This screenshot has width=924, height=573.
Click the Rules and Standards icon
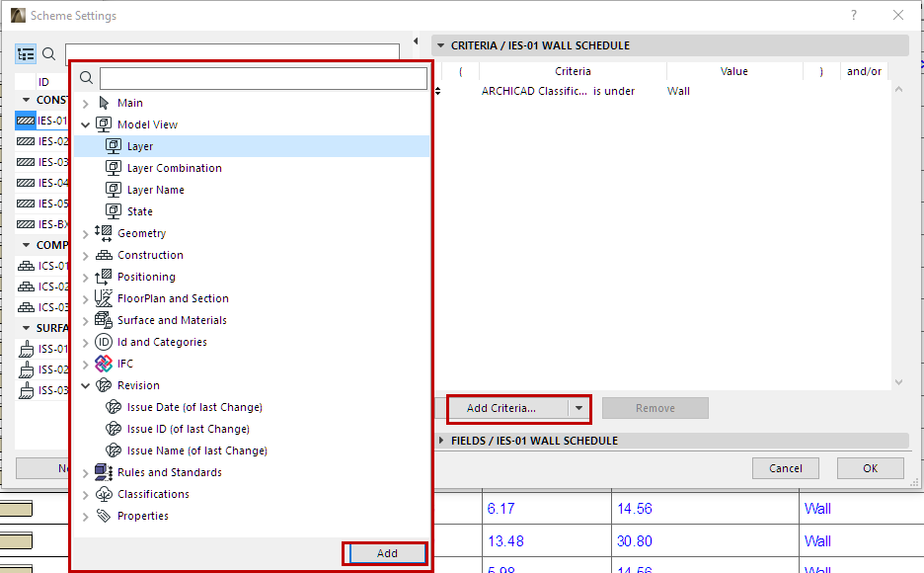tap(104, 472)
